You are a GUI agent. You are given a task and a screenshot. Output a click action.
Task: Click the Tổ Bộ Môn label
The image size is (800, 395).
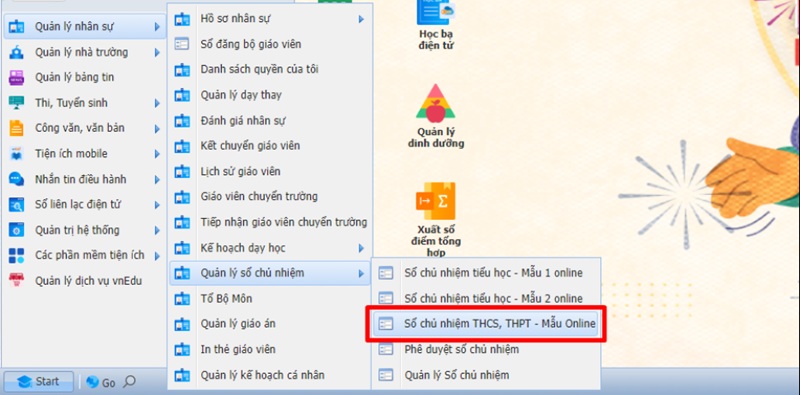click(227, 299)
